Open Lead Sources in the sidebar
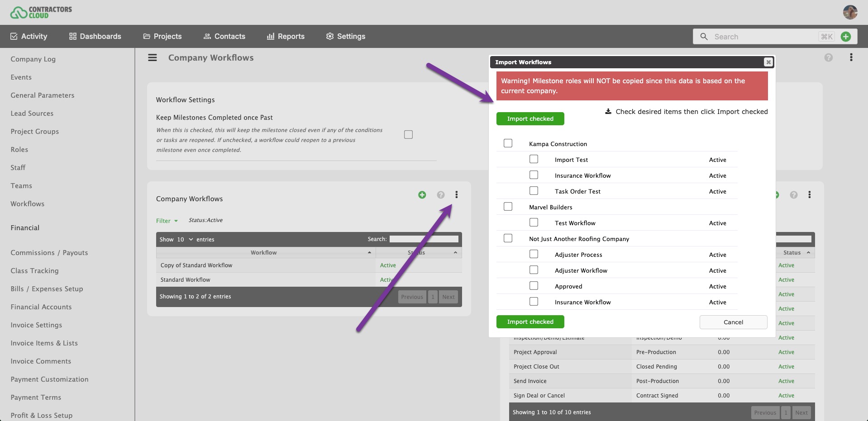Screen dimensions: 868x421 click(x=32, y=114)
